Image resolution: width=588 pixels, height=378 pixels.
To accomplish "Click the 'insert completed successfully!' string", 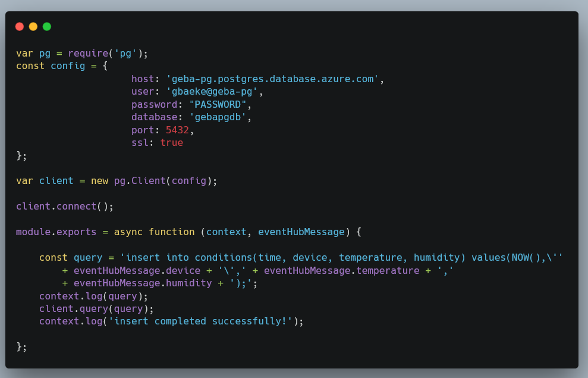I will pos(200,321).
